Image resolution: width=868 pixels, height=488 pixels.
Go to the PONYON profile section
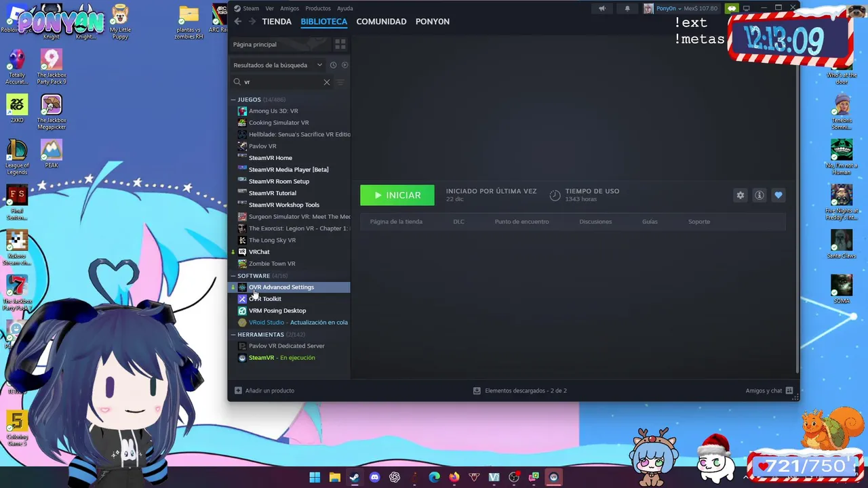click(x=433, y=22)
